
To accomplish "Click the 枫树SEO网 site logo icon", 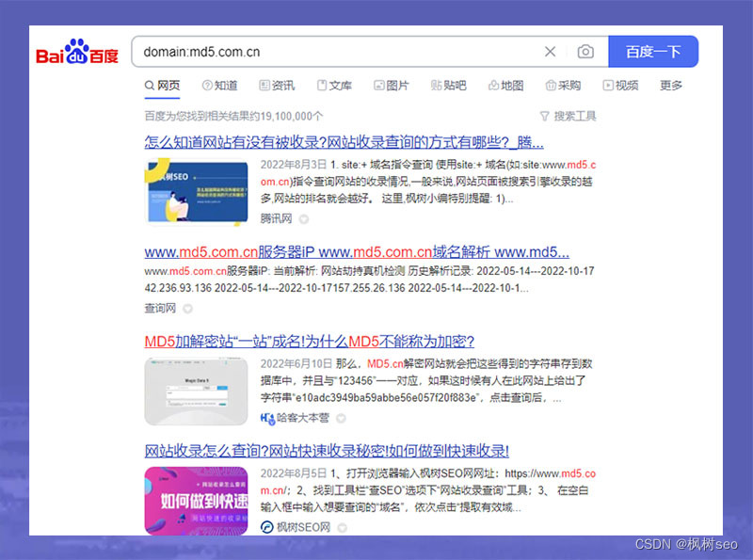I will click(267, 527).
